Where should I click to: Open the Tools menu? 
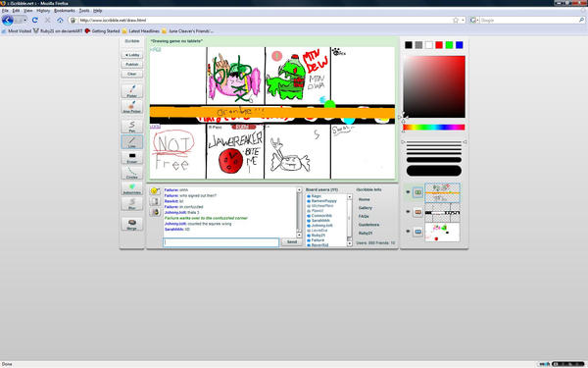[84, 11]
